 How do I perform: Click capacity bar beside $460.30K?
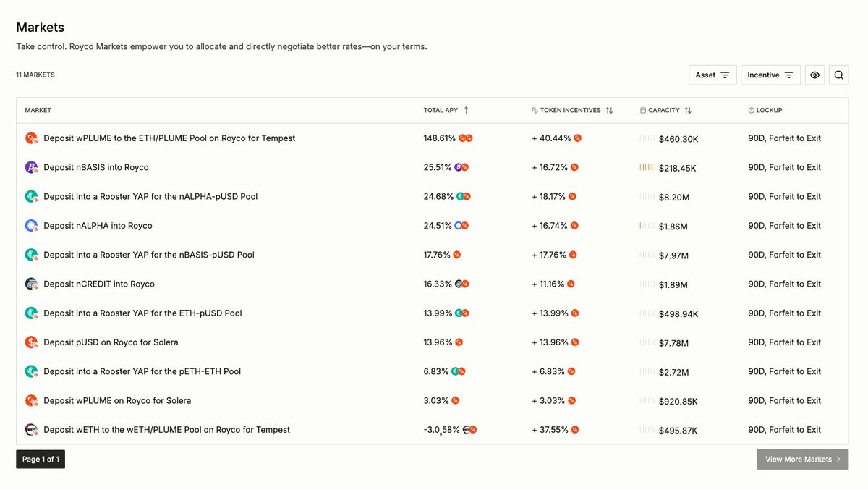tap(647, 138)
